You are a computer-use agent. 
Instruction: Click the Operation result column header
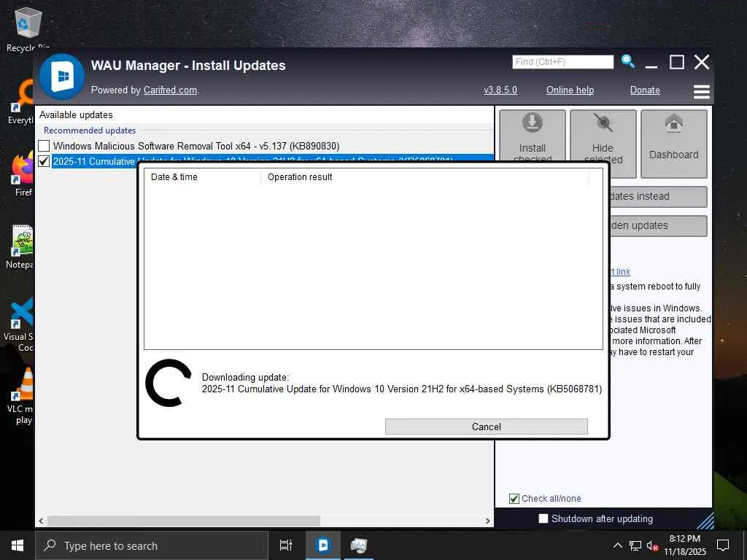pos(425,177)
